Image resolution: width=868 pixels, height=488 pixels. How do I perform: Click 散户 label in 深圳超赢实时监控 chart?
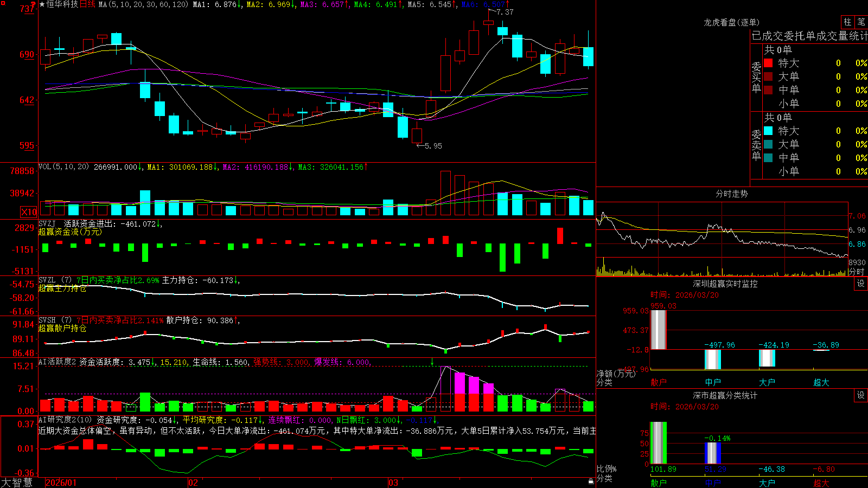[659, 382]
